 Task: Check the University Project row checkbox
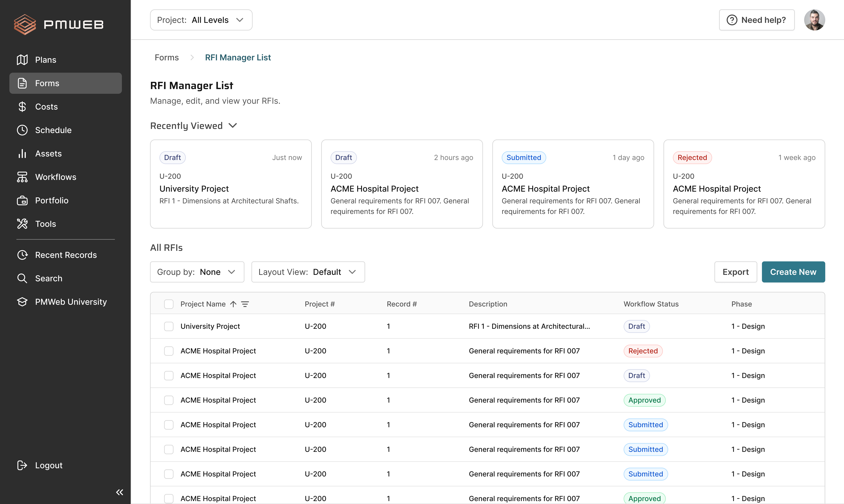tap(169, 326)
